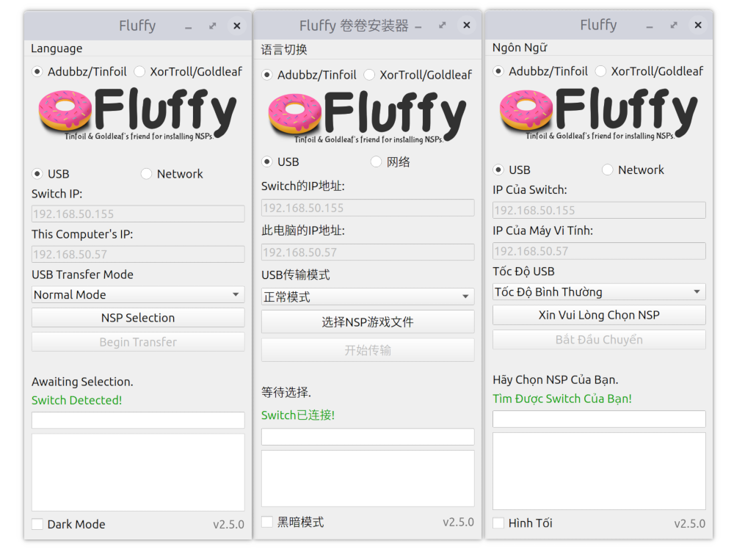Choose USB mode in the Vietnamese window
The width and height of the screenshot is (734, 560).
click(x=512, y=170)
